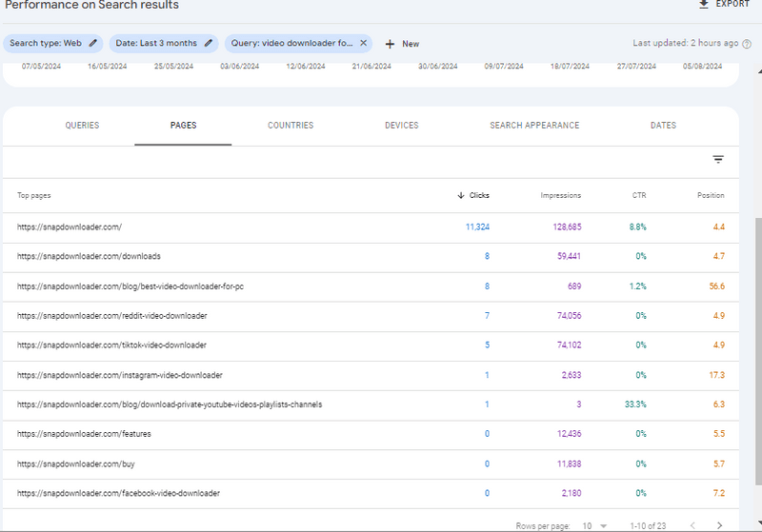Click the 56.6 position value
The height and width of the screenshot is (532, 762).
(x=717, y=286)
